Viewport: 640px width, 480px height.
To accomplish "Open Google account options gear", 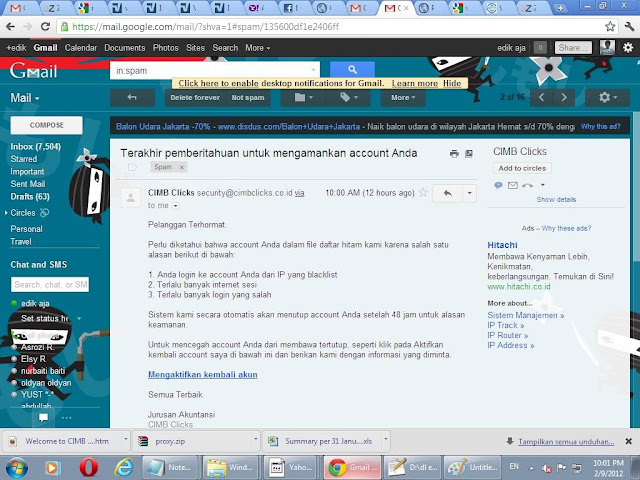I will [x=628, y=48].
